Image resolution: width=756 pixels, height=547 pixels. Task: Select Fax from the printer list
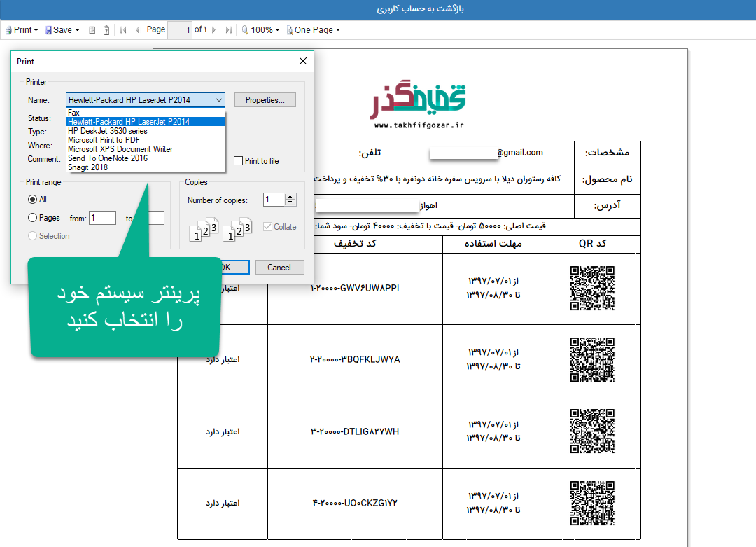(146, 112)
